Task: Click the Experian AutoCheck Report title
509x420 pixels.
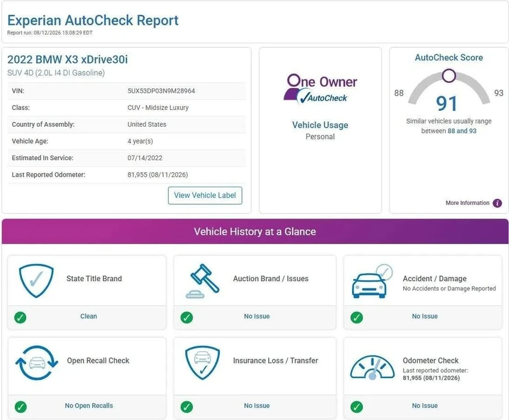Action: [93, 20]
